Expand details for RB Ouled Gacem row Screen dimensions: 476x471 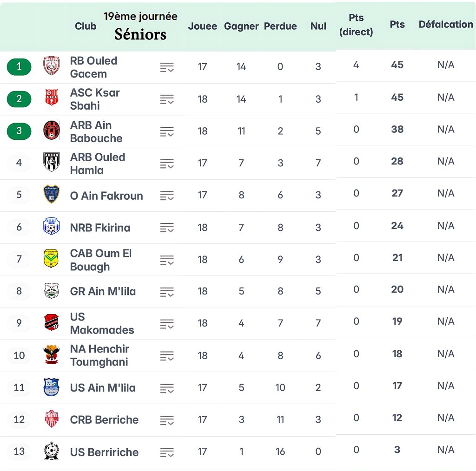pos(167,67)
